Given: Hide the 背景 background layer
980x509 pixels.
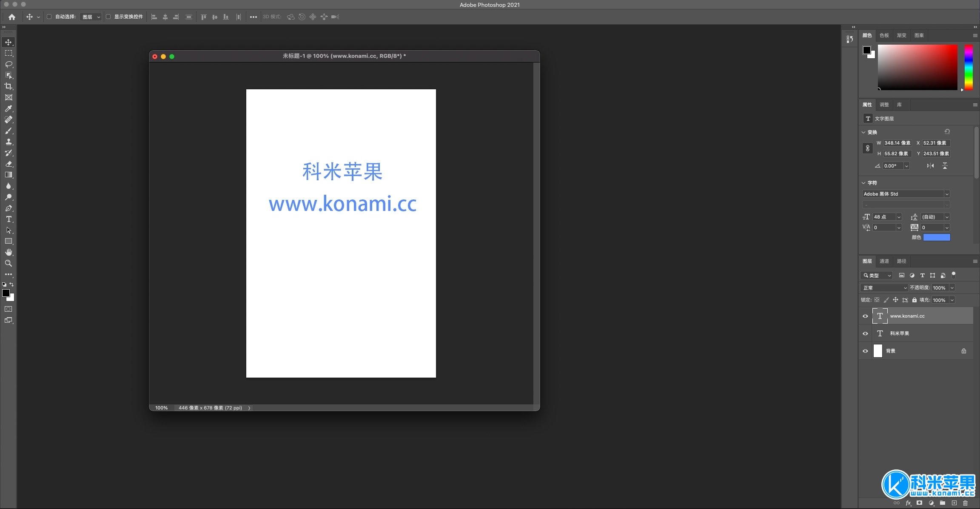Looking at the screenshot, I should [x=865, y=351].
